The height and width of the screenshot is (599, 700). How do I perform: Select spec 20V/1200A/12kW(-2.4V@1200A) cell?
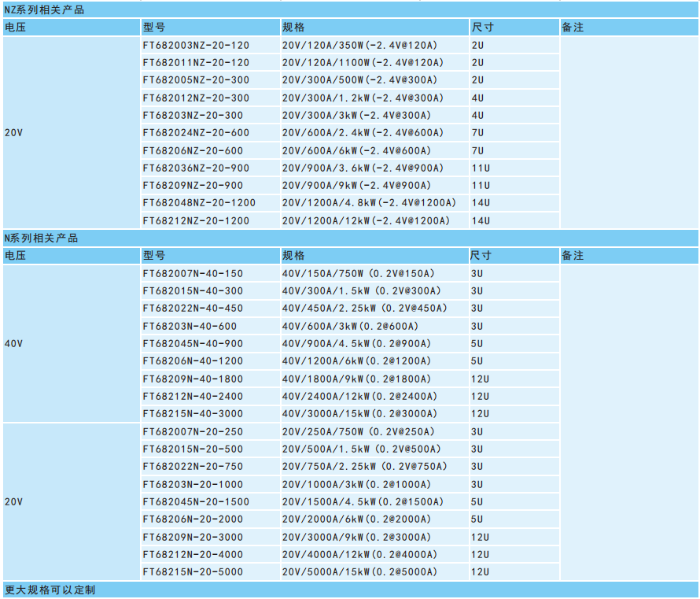[x=366, y=221]
